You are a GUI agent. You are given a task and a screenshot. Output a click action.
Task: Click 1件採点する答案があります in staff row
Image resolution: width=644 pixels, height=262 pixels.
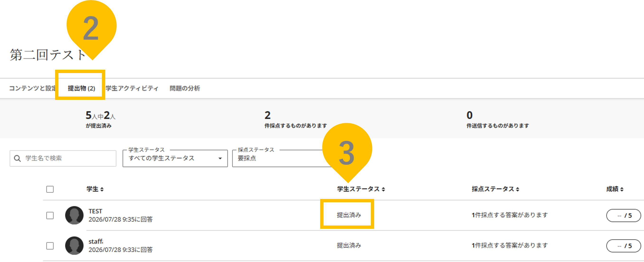point(510,245)
